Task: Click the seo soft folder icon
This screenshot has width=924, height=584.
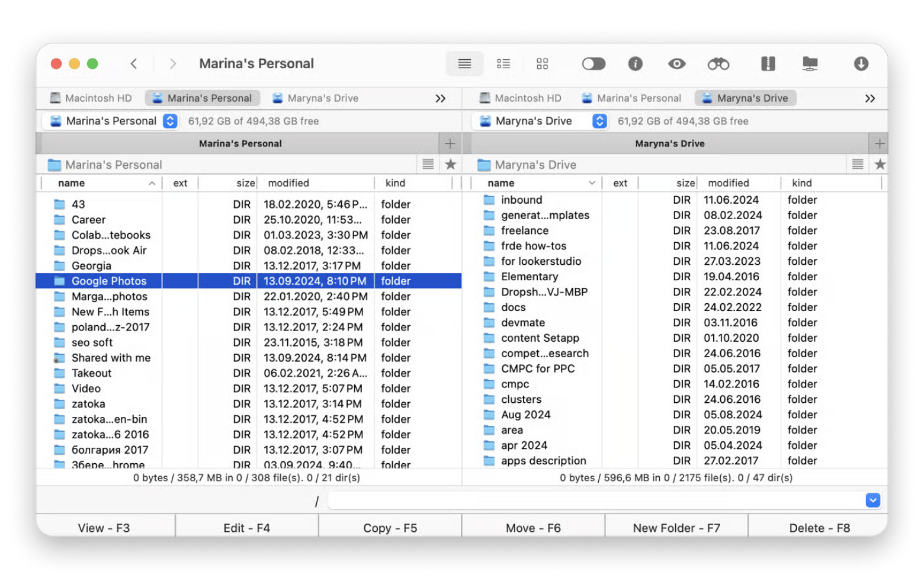Action: pyautogui.click(x=60, y=342)
